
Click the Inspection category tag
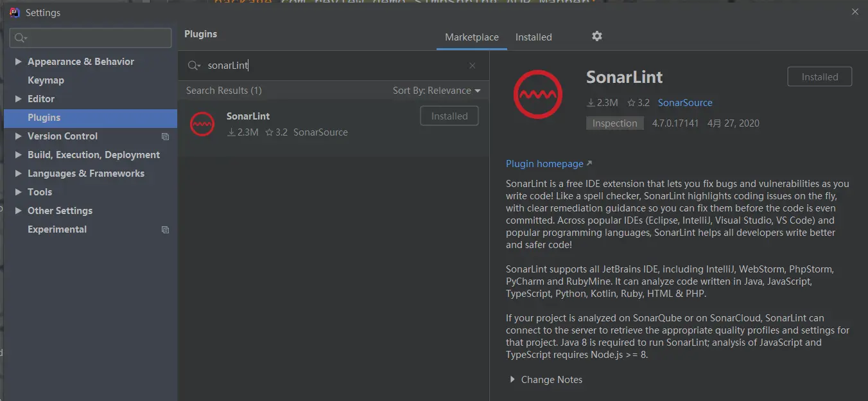[x=615, y=123]
